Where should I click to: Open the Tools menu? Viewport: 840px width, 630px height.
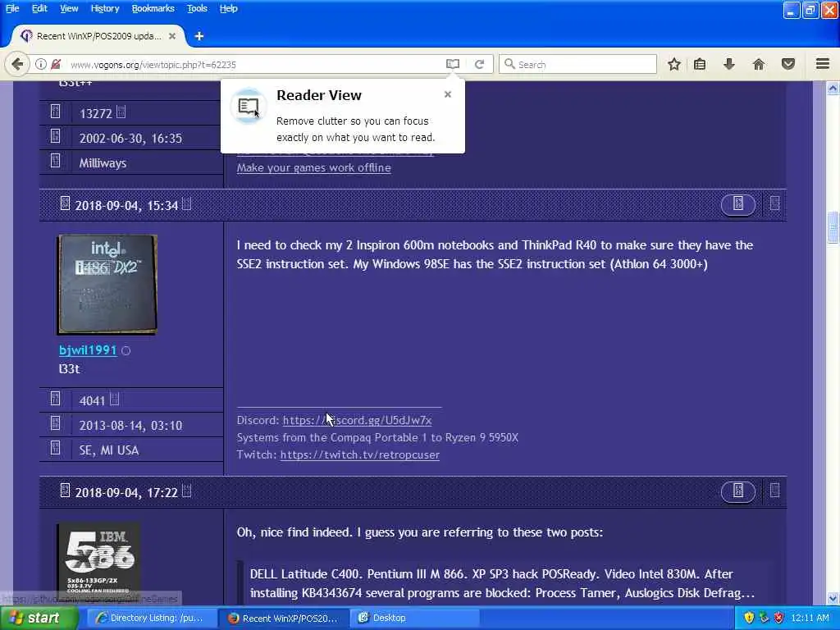[x=197, y=8]
